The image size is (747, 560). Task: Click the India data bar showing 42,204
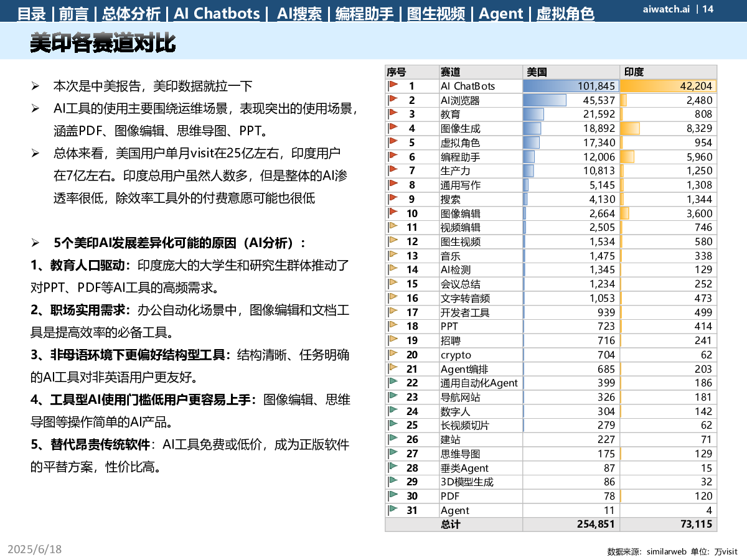[x=669, y=86]
